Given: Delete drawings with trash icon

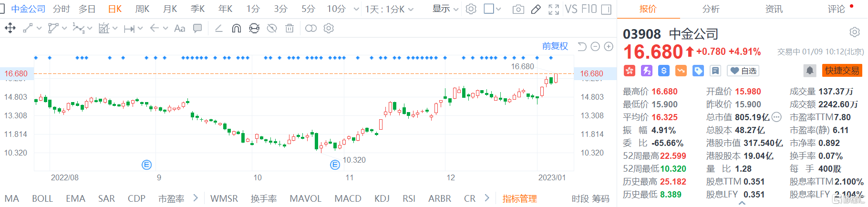Looking at the screenshot, I should click(x=289, y=29).
